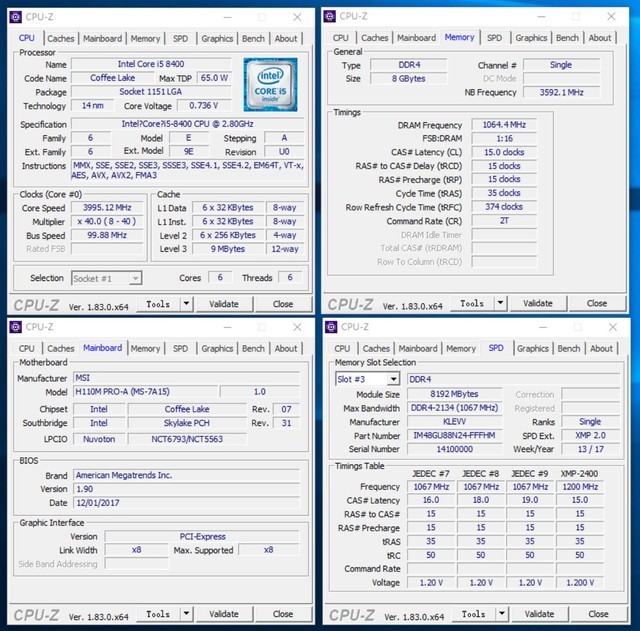Click the processor name Intel Core i5 8400
Image resolution: width=640 pixels, height=631 pixels.
click(151, 64)
